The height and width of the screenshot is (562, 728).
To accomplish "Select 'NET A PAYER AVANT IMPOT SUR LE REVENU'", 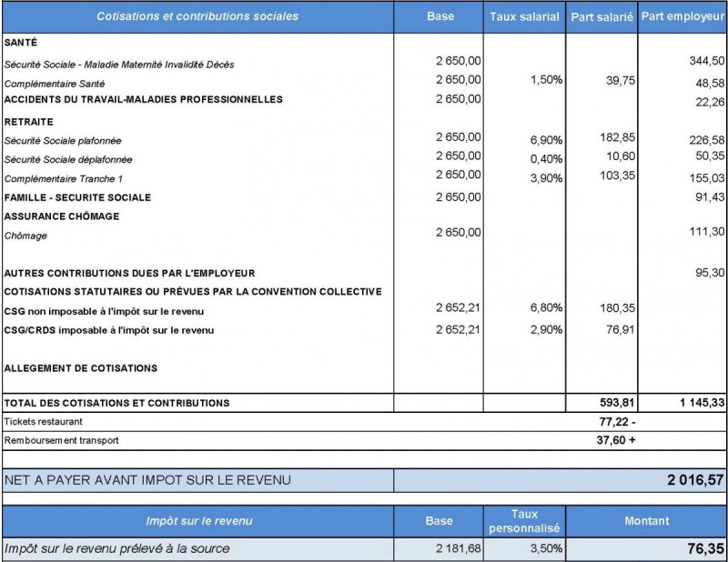I will click(147, 480).
